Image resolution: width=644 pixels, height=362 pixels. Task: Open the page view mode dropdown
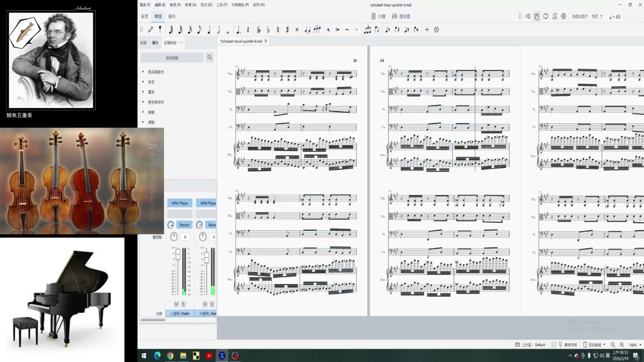click(594, 345)
